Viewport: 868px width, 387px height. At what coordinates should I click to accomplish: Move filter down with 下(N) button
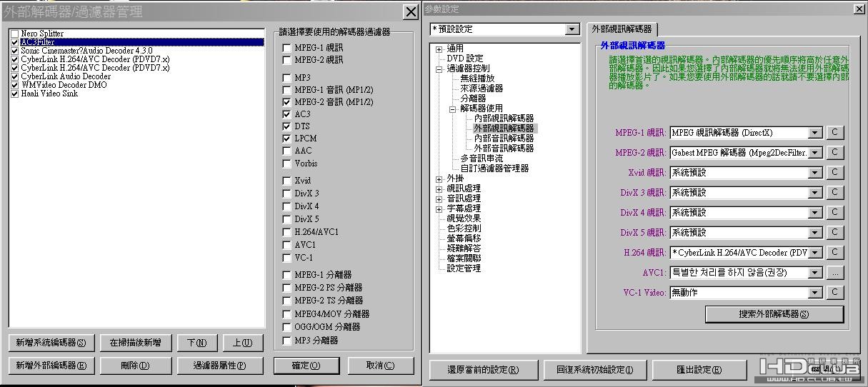pos(196,343)
